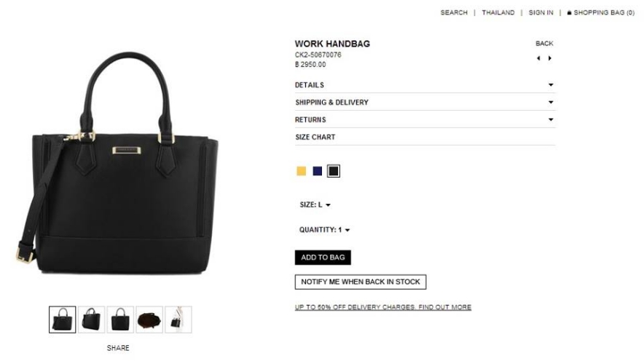Expand the Details section

425,85
